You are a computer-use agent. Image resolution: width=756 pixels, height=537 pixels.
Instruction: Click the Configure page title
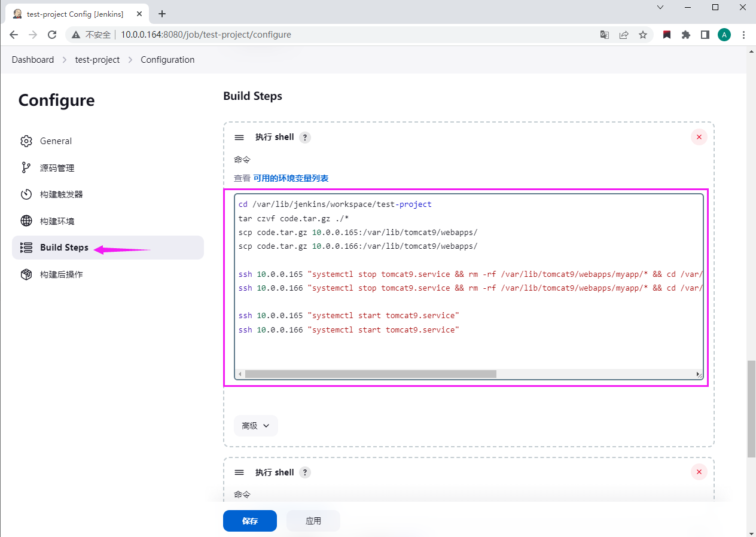coord(56,100)
